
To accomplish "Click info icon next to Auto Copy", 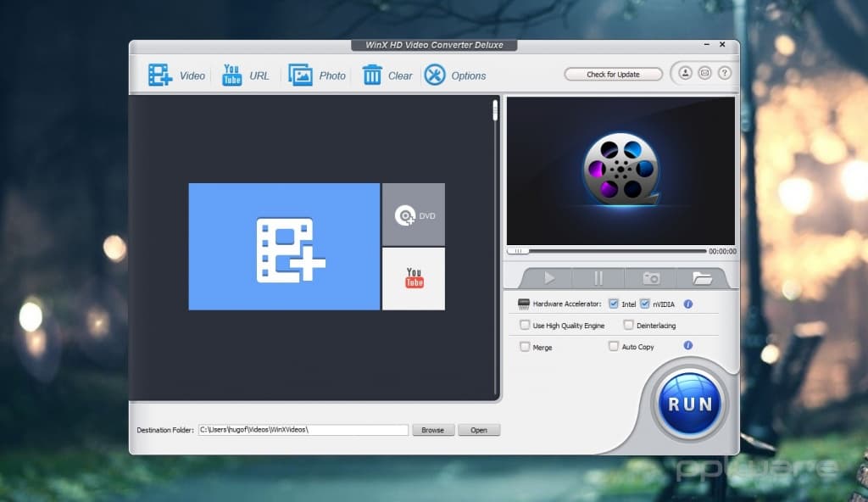I will [x=688, y=345].
